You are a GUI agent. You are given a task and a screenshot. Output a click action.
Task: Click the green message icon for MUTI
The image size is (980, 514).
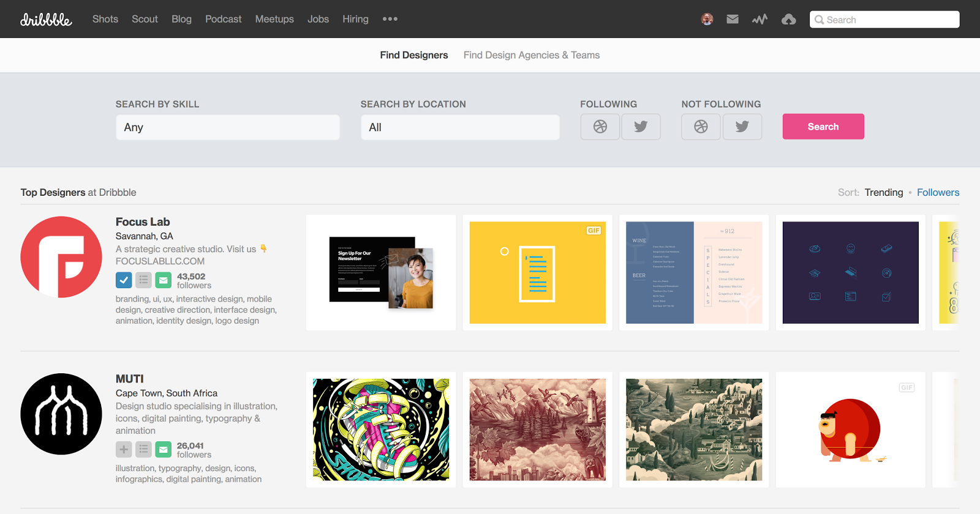pos(163,450)
